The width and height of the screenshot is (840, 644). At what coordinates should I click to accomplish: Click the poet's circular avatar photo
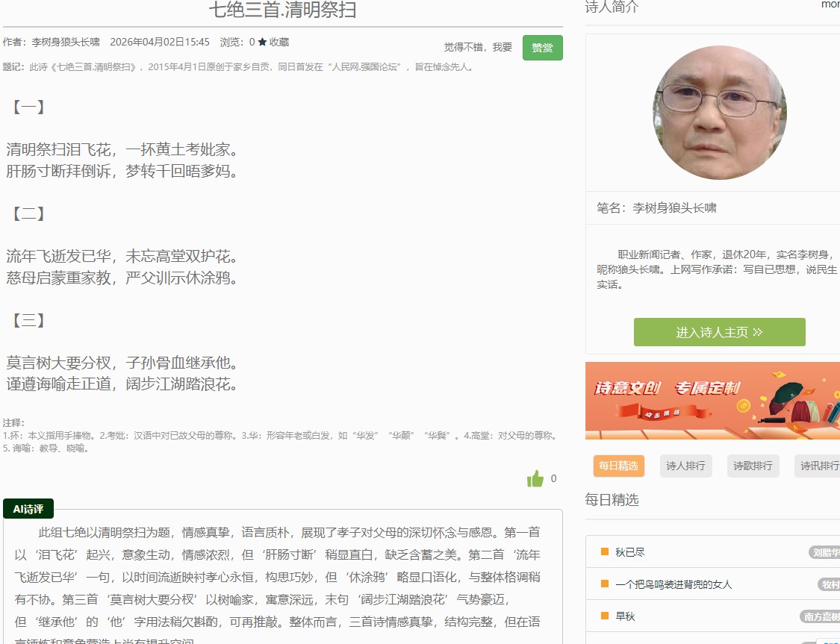coord(719,113)
